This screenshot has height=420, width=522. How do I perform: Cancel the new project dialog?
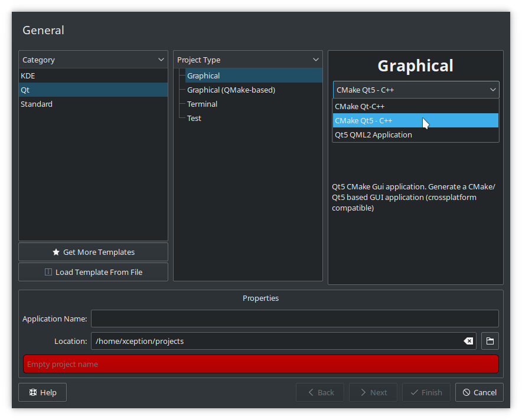[x=479, y=392]
